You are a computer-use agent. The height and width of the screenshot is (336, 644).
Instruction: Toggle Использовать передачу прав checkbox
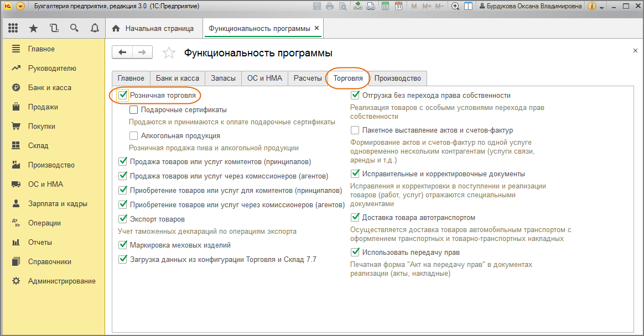[x=355, y=252]
